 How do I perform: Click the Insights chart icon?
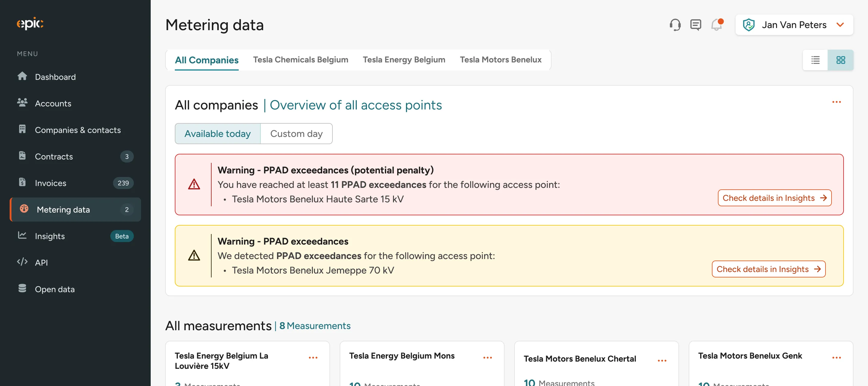(22, 235)
